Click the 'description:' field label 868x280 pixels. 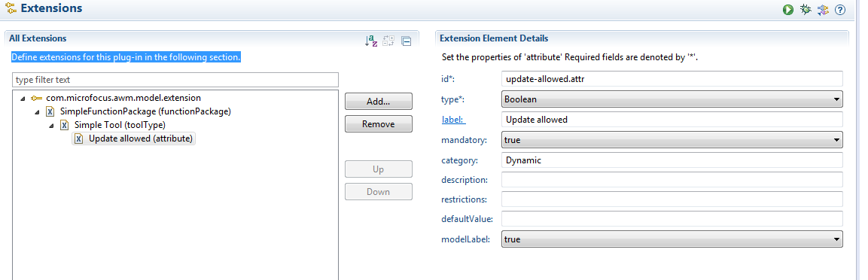(464, 180)
